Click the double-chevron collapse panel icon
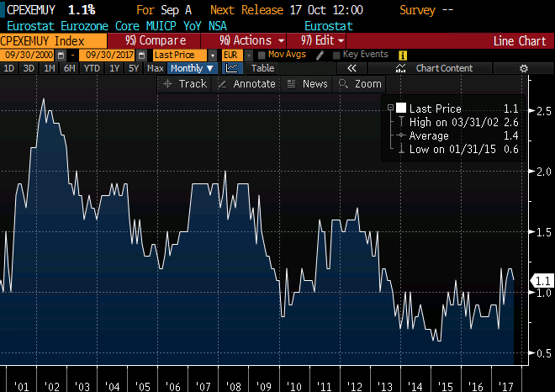Screen dimensions: 555x392 click(x=354, y=68)
